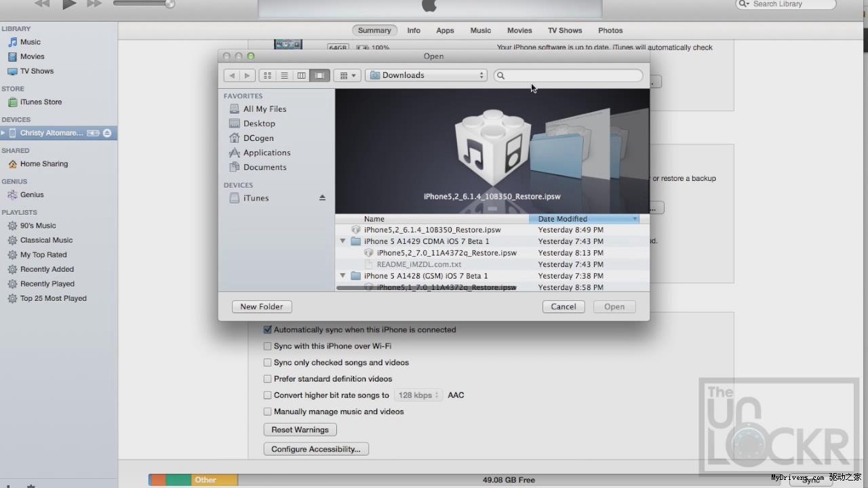Screen dimensions: 868x488
Task: Select All My Files in Favorites
Action: click(264, 109)
